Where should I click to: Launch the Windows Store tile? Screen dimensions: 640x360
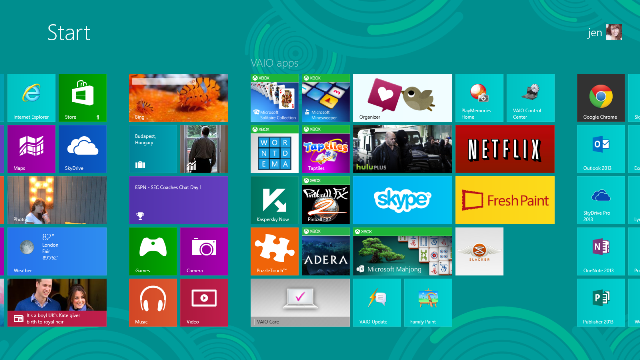click(x=83, y=98)
